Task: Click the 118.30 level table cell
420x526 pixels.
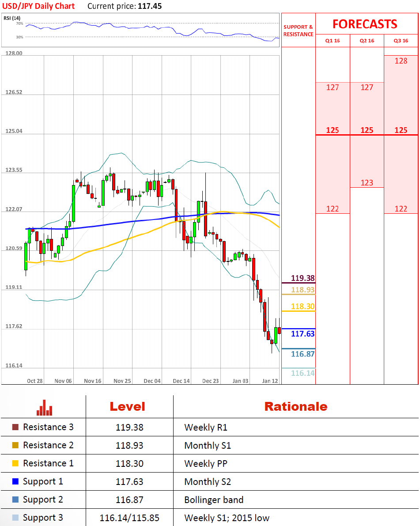Action: pos(129,464)
